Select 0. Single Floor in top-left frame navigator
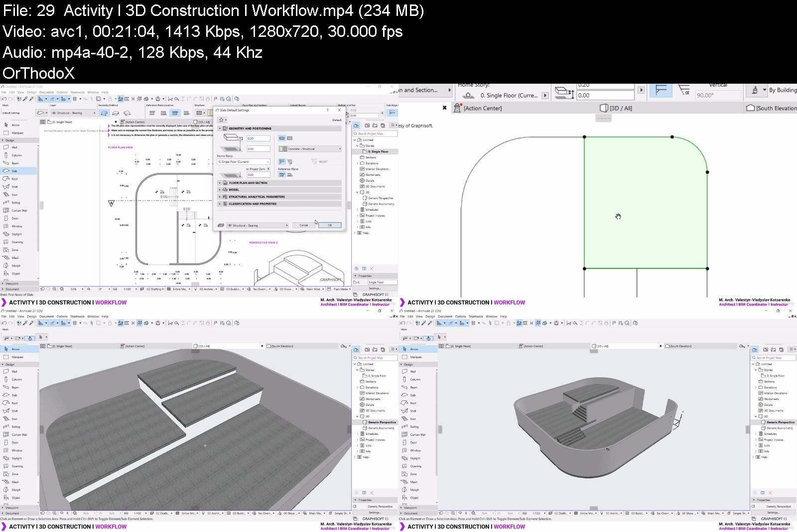Viewport: 797px width, 532px height. (x=378, y=151)
